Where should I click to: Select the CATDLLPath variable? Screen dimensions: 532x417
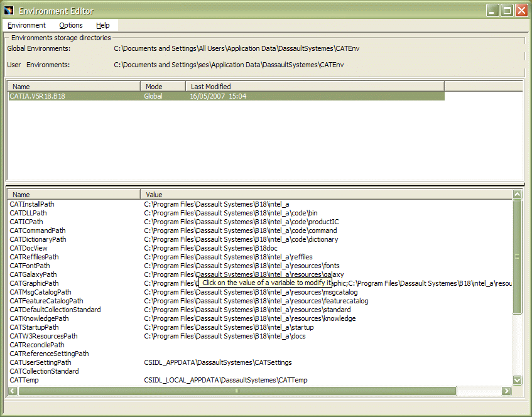point(28,213)
